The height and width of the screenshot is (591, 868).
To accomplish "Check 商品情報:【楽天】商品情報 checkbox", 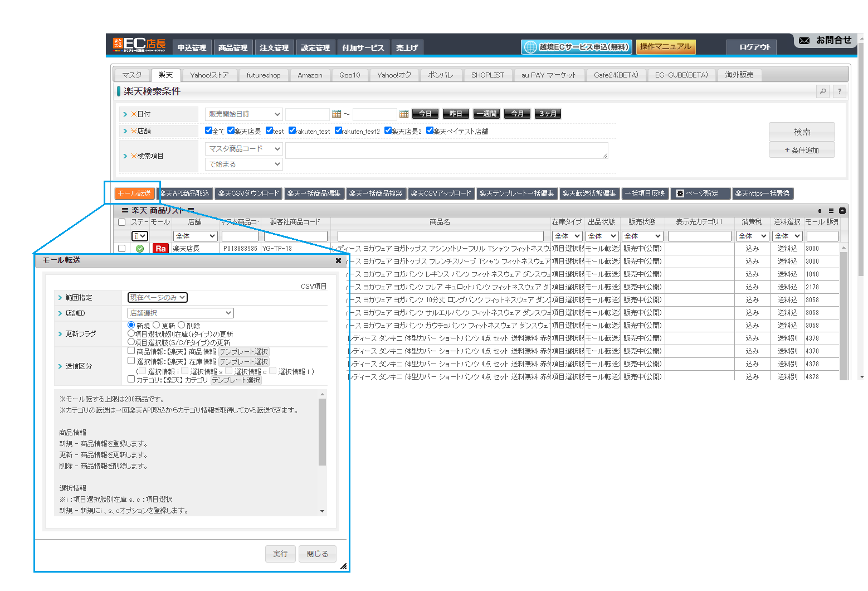I will (x=131, y=351).
